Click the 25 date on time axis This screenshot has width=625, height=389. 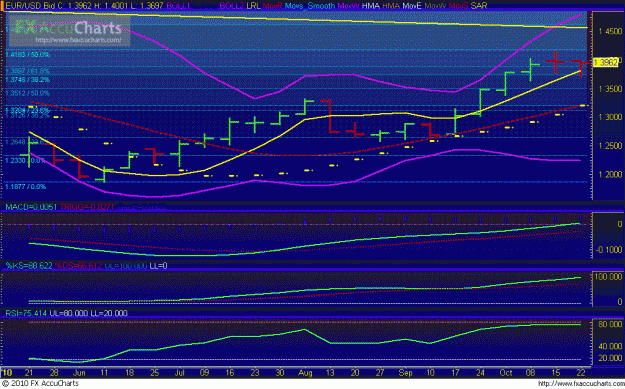click(x=154, y=373)
